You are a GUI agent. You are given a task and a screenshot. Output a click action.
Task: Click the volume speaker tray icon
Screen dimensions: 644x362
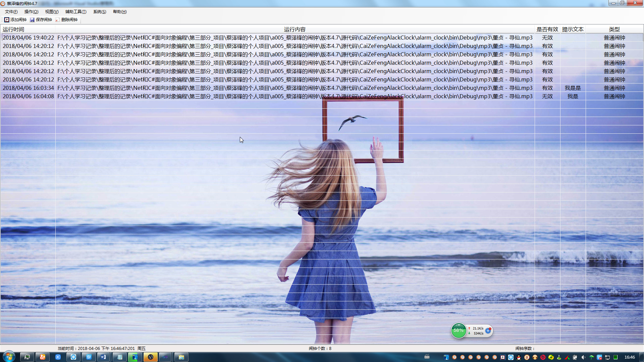click(583, 357)
